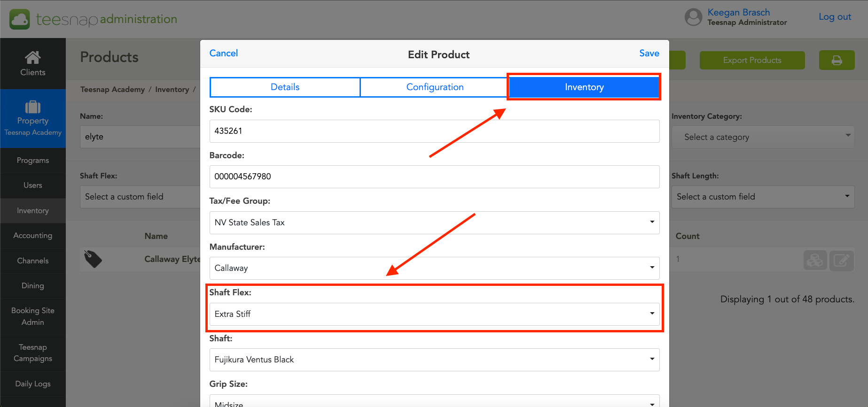Click the tag icon beside Callaway Elyte
The height and width of the screenshot is (407, 868).
[93, 259]
